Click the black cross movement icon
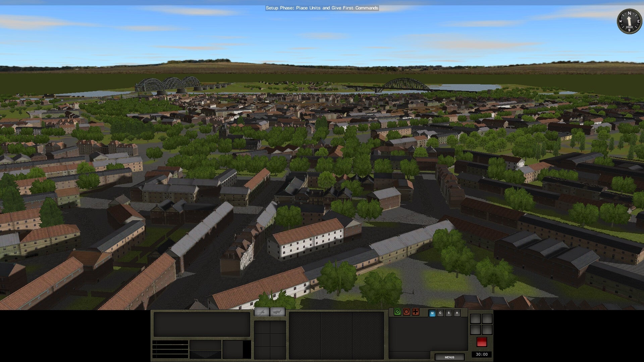This screenshot has height=362, width=644. pyautogui.click(x=415, y=312)
